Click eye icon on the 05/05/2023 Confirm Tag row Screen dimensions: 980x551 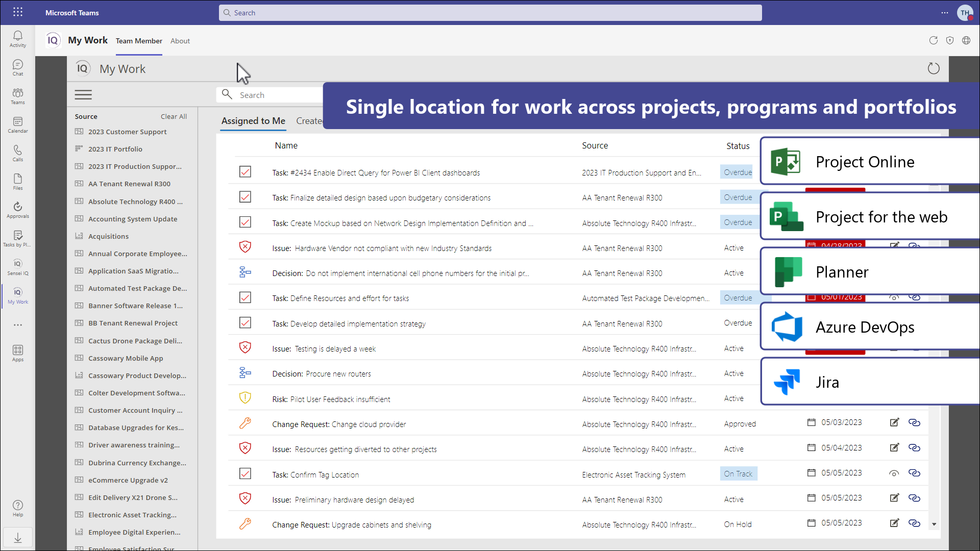(x=894, y=473)
